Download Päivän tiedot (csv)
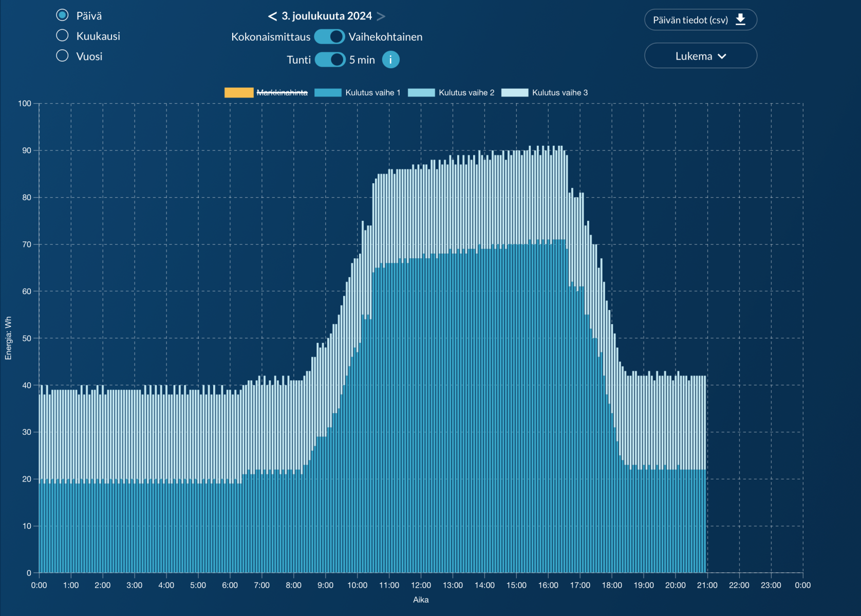 [x=690, y=20]
